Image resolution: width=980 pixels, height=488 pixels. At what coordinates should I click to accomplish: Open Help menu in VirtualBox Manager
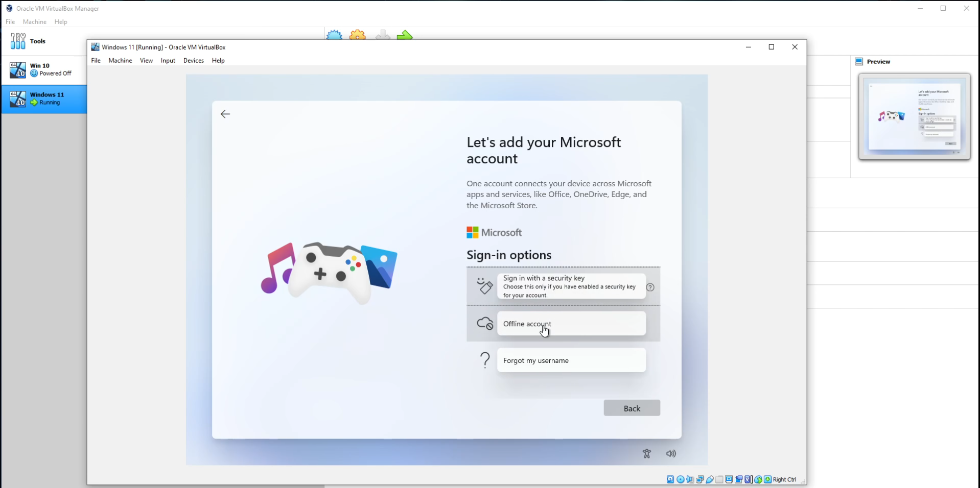tap(61, 22)
